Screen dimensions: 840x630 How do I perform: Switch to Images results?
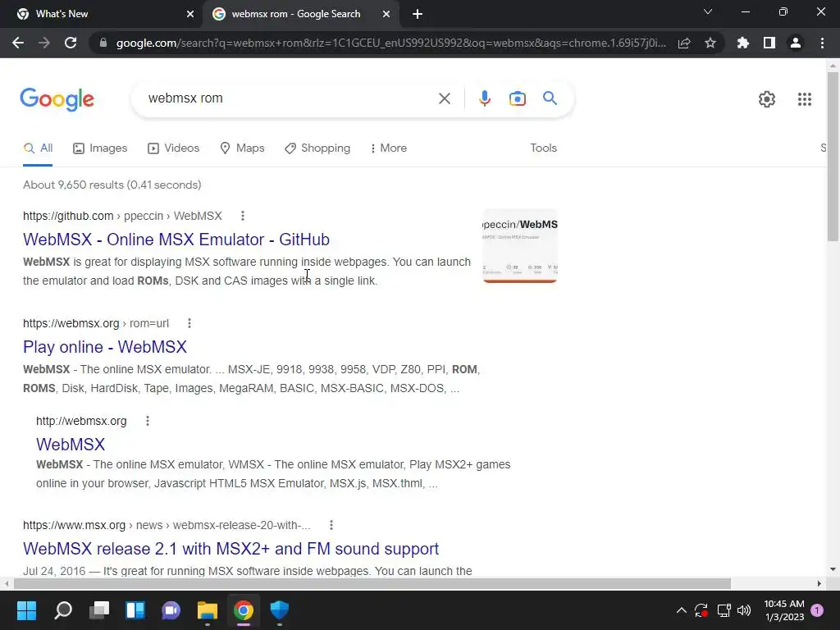pos(100,148)
